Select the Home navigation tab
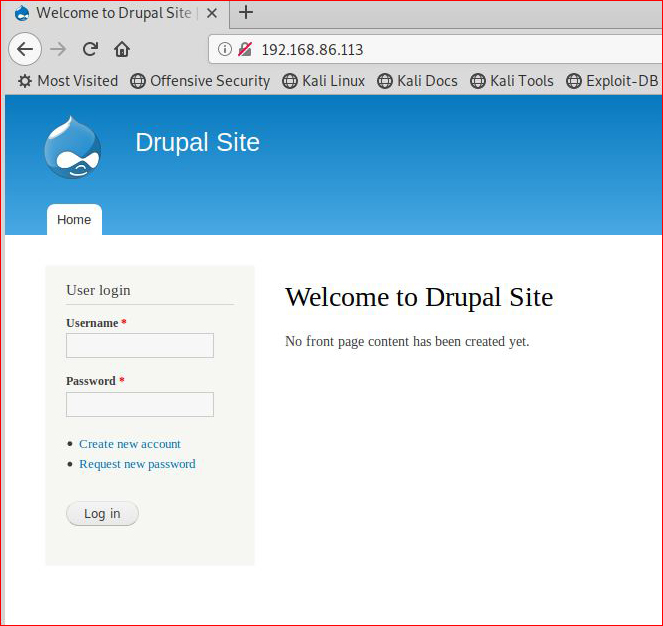 pos(74,220)
